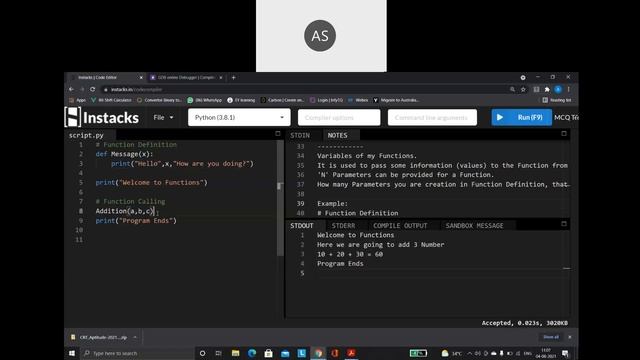Image resolution: width=640 pixels, height=360 pixels.
Task: Open Cortana circle icon in taskbar
Action: click(202, 353)
